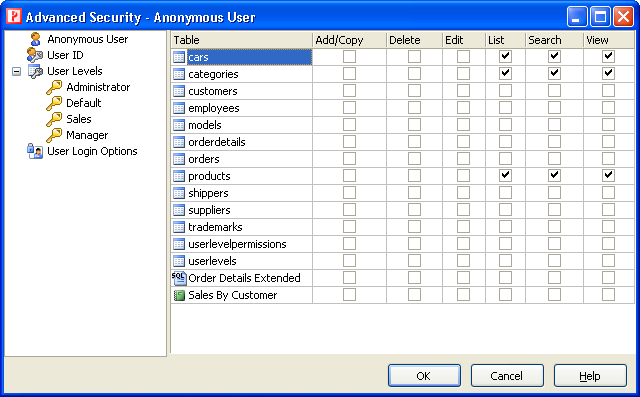640x397 pixels.
Task: Enable Add/Copy permission for cars
Action: [349, 56]
